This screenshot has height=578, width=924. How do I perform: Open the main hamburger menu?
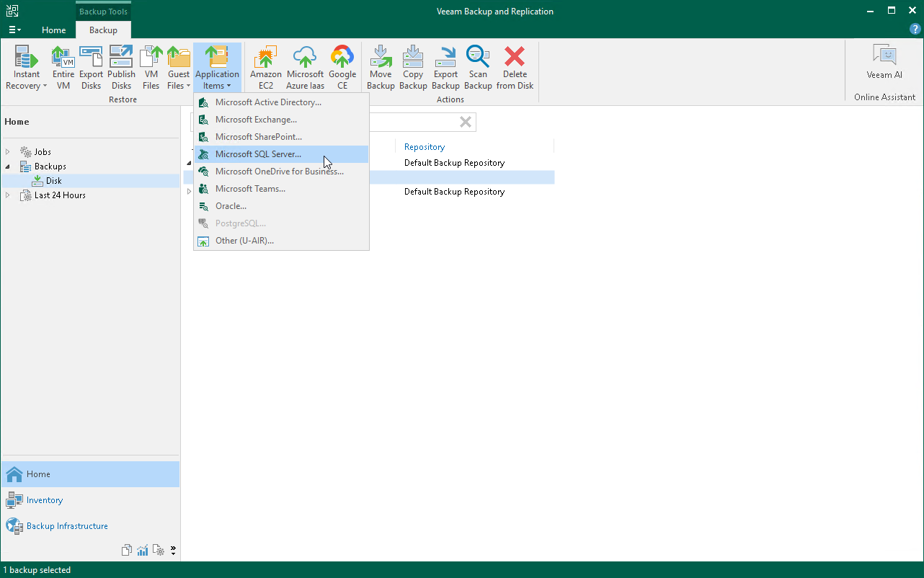pos(14,30)
